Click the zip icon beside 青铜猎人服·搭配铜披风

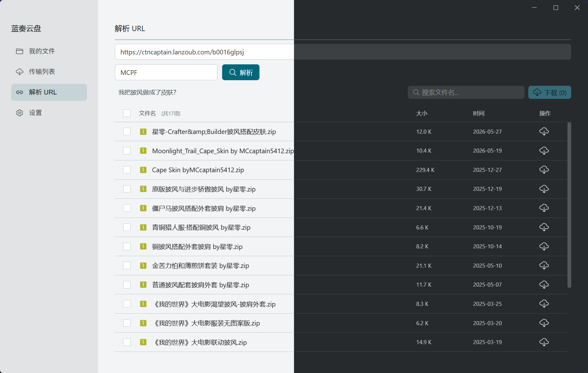143,227
